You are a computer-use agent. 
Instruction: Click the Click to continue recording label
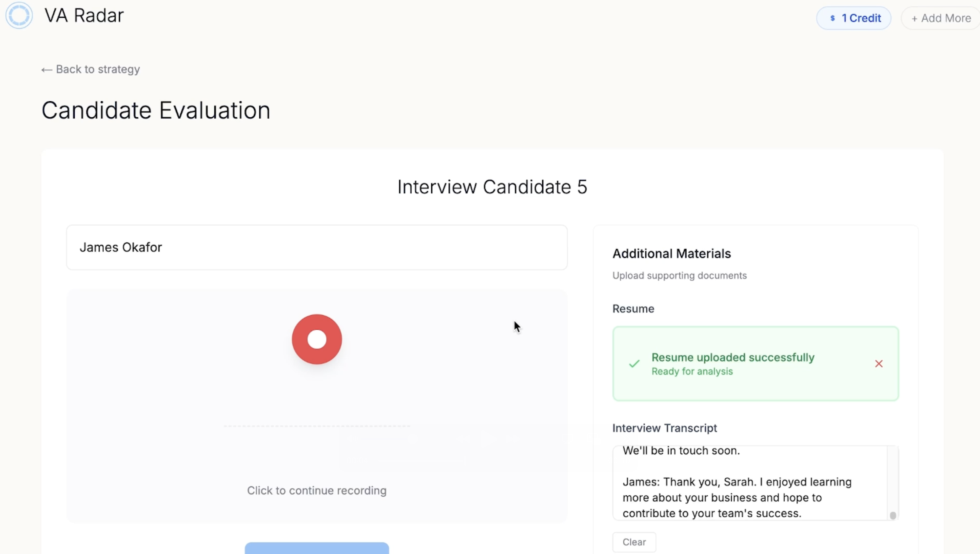click(317, 490)
